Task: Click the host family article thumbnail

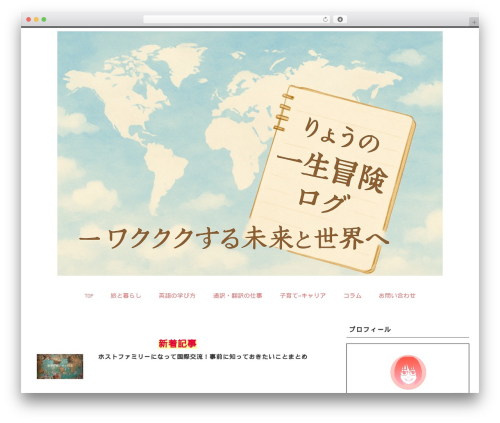Action: click(x=60, y=366)
